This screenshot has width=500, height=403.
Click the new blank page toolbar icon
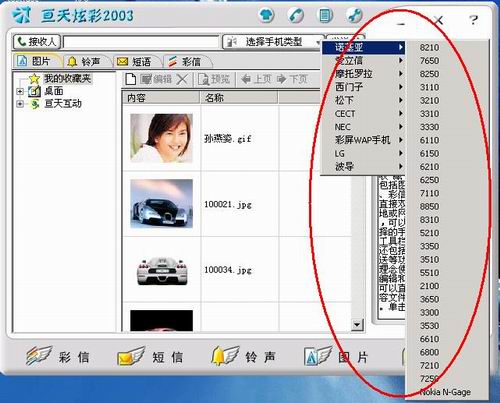pyautogui.click(x=131, y=79)
